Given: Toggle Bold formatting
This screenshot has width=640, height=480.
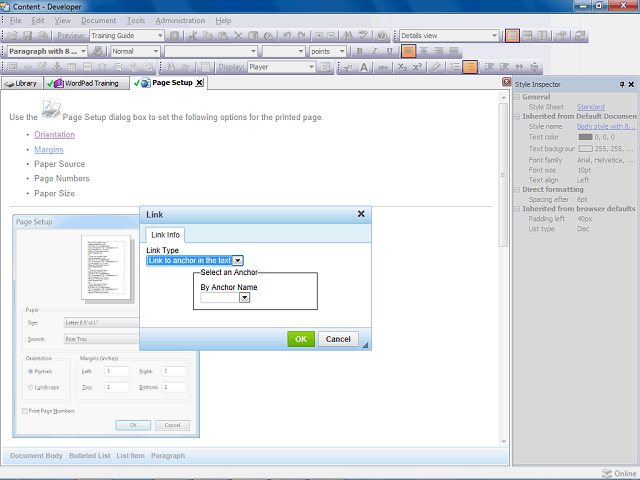Looking at the screenshot, I should (x=359, y=51).
